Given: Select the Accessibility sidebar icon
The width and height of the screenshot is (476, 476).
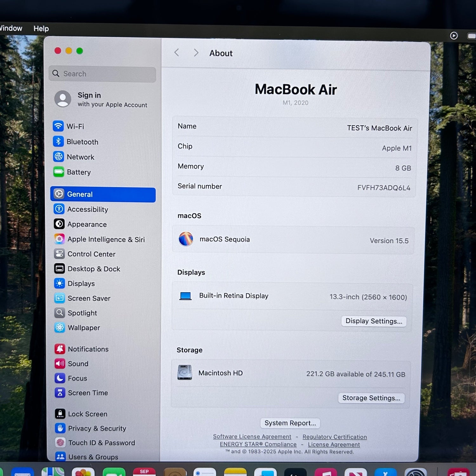Looking at the screenshot, I should pyautogui.click(x=59, y=209).
